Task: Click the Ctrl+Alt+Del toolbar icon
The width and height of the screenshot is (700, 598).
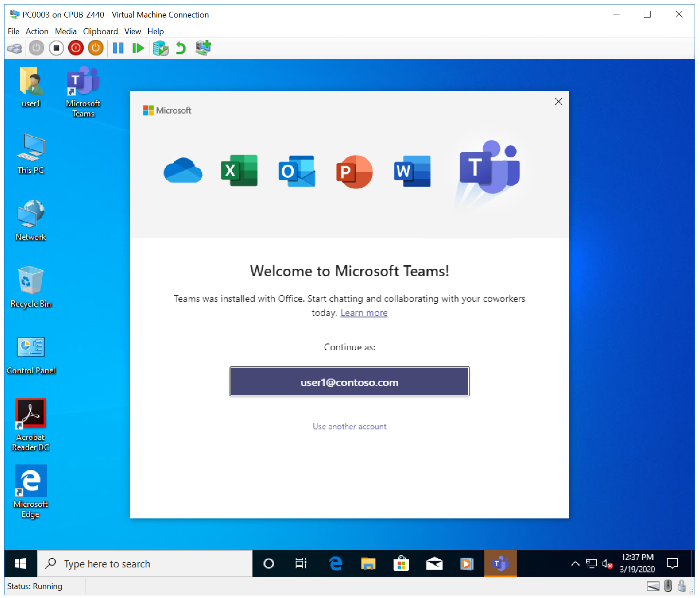Action: (x=14, y=48)
